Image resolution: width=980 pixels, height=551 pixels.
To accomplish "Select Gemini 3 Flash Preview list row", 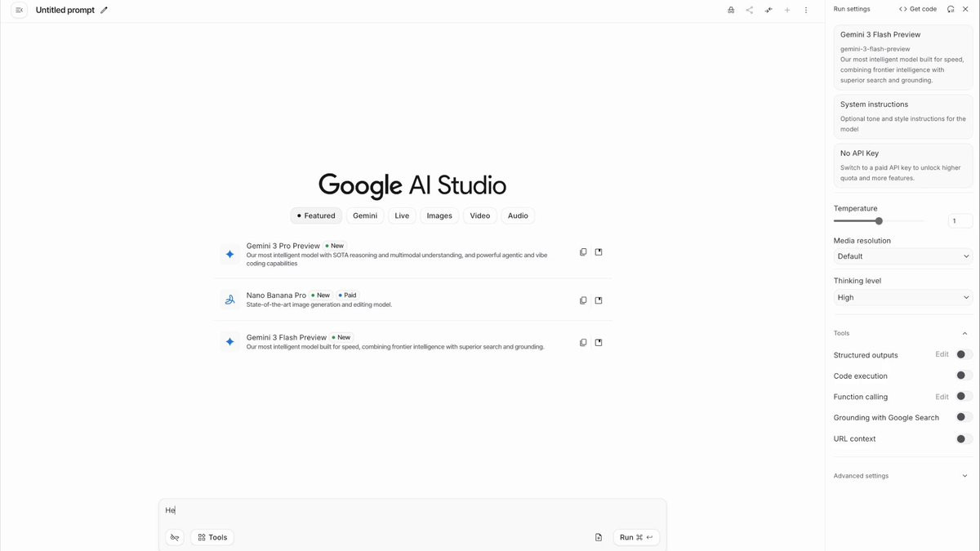I will [412, 342].
